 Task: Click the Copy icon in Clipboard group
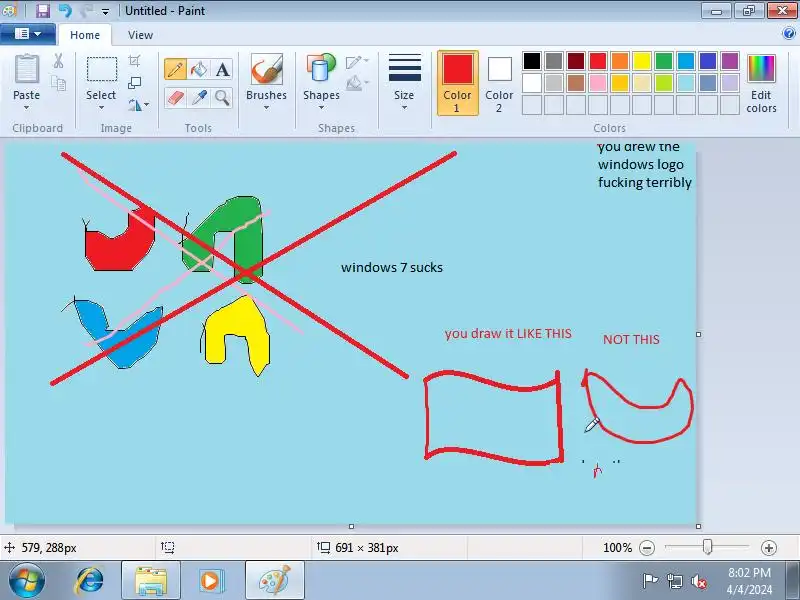coord(58,83)
